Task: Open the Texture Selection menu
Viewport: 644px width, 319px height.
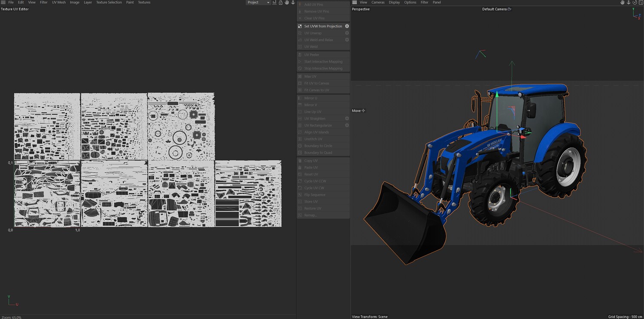Action: pos(109,3)
